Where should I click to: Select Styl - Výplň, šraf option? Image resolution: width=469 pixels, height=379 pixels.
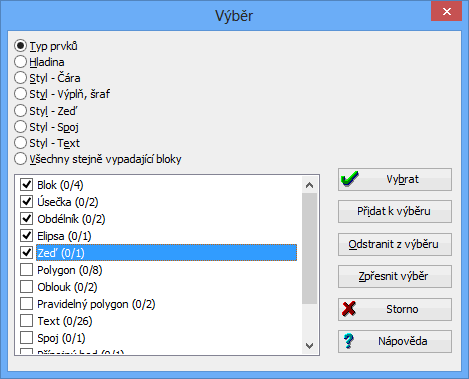coord(20,94)
